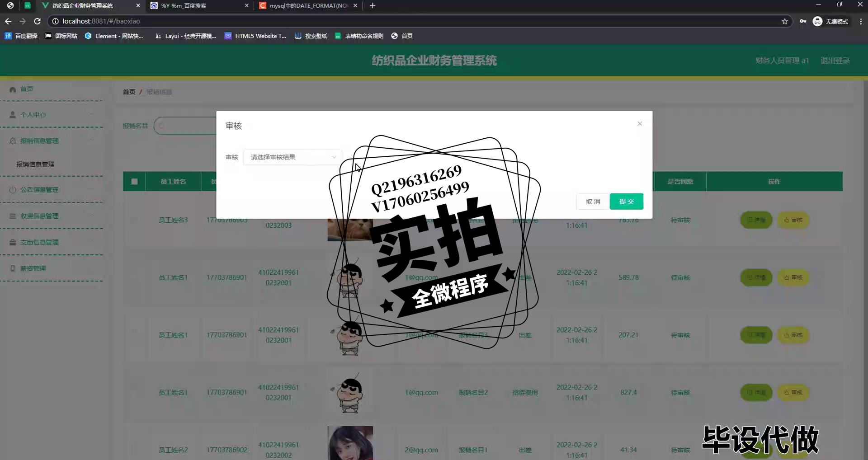Open the 表结构命名规则 bookmark
The height and width of the screenshot is (460, 868).
click(x=359, y=36)
